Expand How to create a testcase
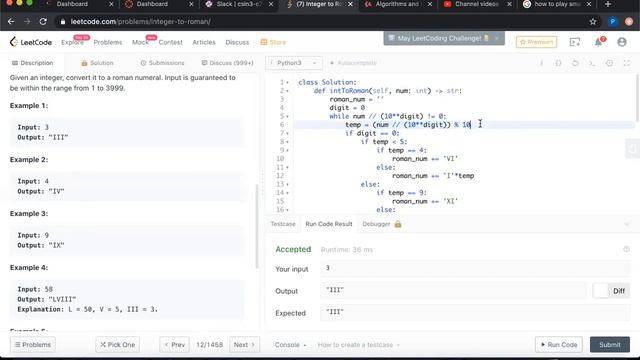 point(358,345)
